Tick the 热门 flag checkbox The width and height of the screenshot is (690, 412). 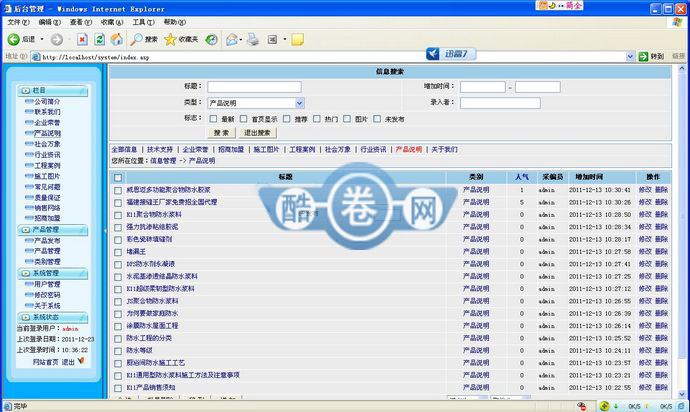click(316, 119)
